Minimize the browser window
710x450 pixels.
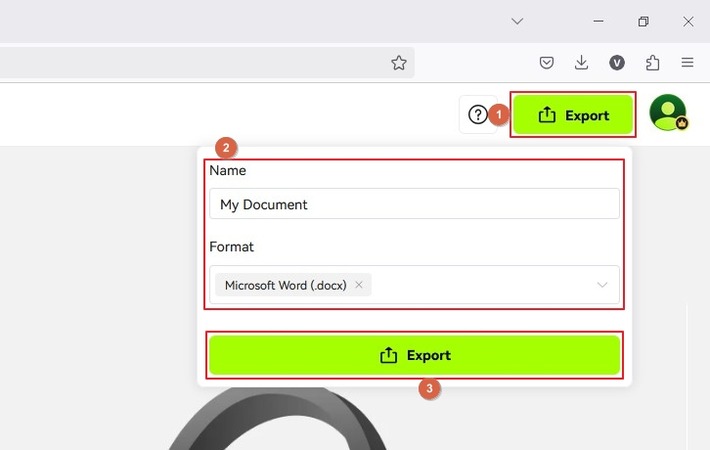pos(599,21)
